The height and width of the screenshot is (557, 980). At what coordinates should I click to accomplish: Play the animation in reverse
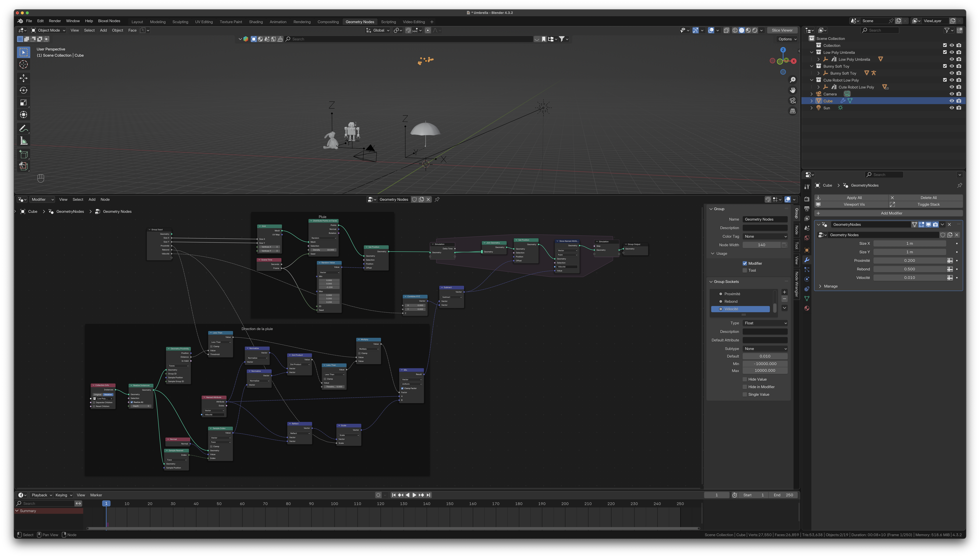pos(408,495)
